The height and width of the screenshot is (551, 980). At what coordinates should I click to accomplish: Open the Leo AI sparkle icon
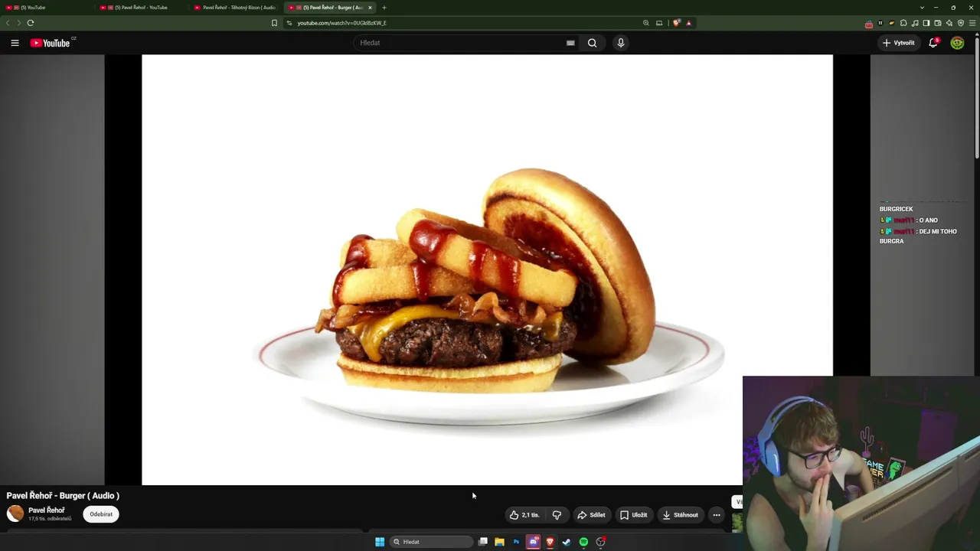click(949, 23)
